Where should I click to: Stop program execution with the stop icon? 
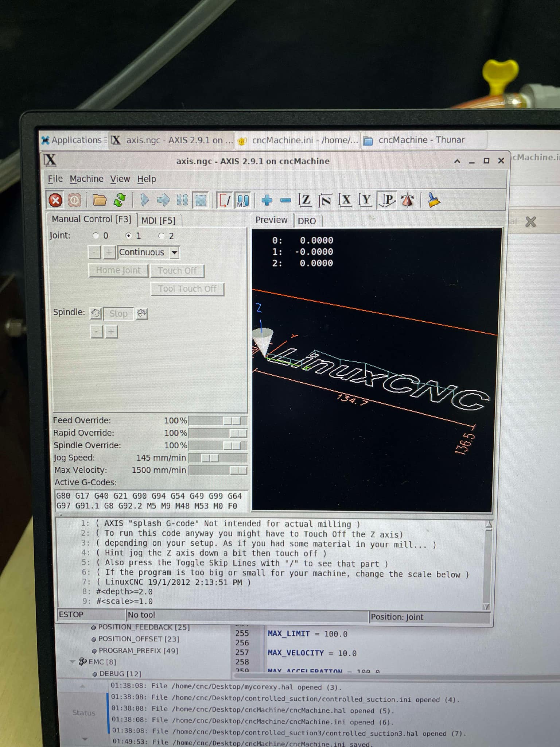tap(201, 200)
